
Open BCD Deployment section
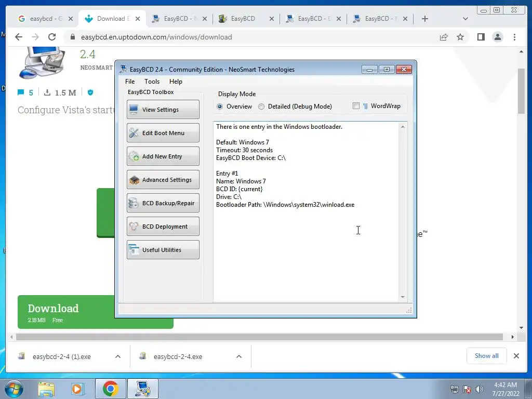163,227
